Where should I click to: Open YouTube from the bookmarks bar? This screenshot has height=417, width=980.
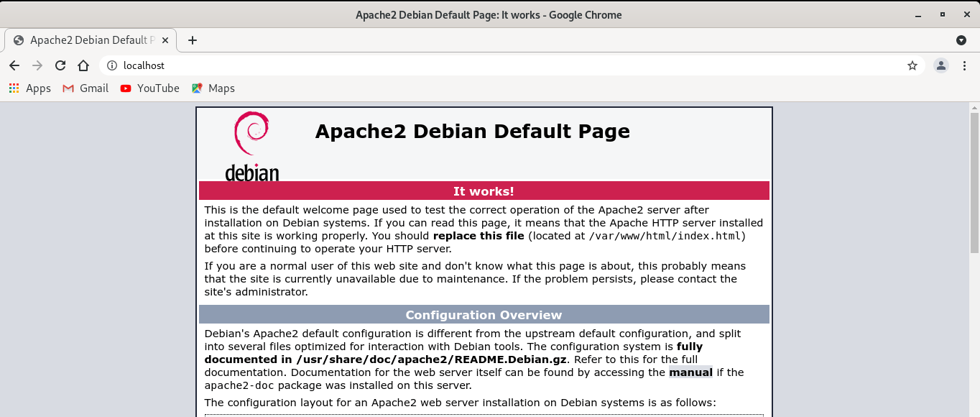pos(149,88)
